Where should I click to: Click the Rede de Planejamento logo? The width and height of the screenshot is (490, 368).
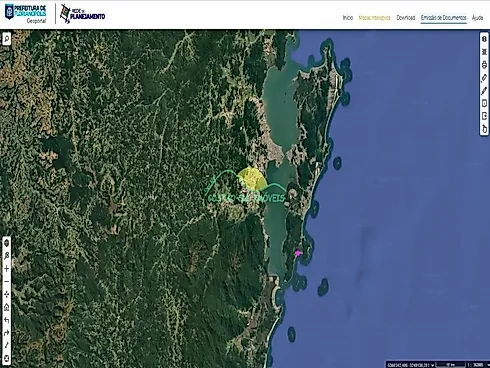pos(82,14)
